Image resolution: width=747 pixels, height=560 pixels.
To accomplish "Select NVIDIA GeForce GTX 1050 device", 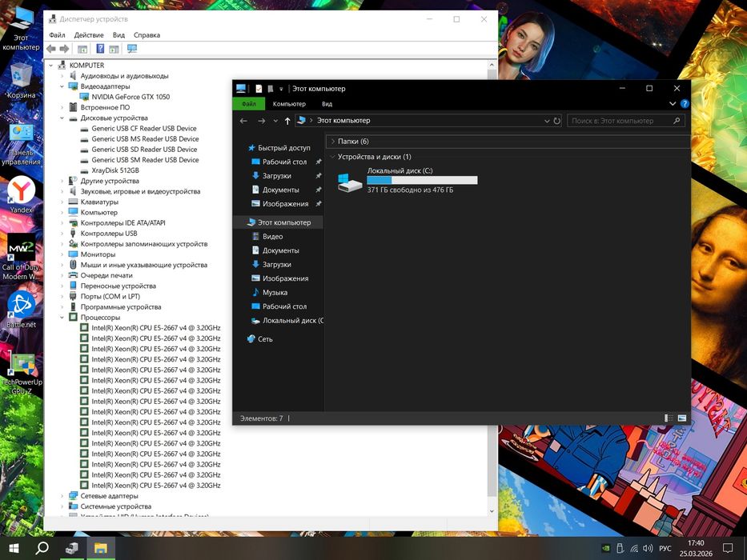I will pos(131,97).
